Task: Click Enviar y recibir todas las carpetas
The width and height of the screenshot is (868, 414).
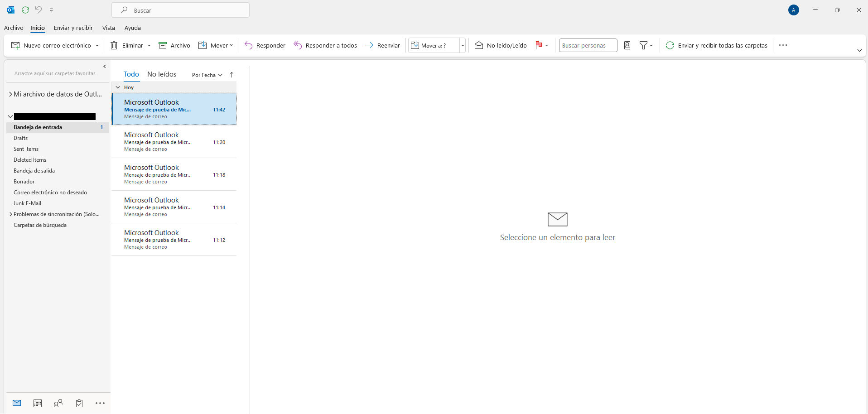Action: click(717, 45)
